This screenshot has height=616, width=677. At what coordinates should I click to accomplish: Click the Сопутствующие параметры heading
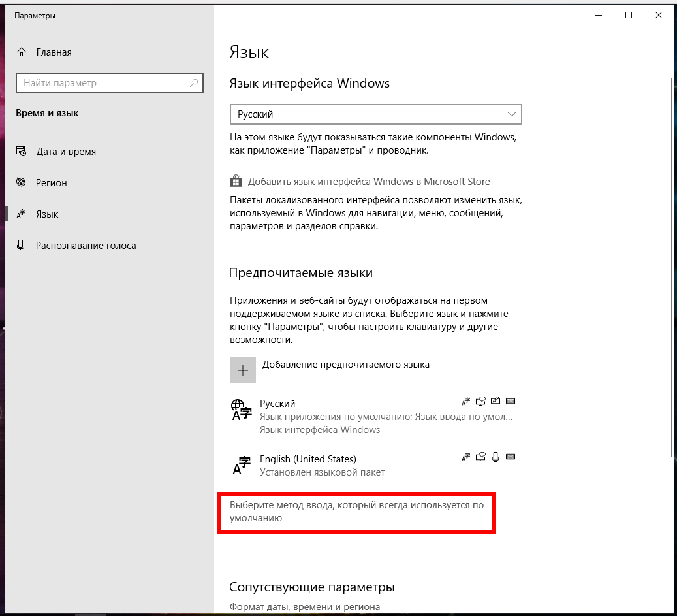pyautogui.click(x=311, y=587)
